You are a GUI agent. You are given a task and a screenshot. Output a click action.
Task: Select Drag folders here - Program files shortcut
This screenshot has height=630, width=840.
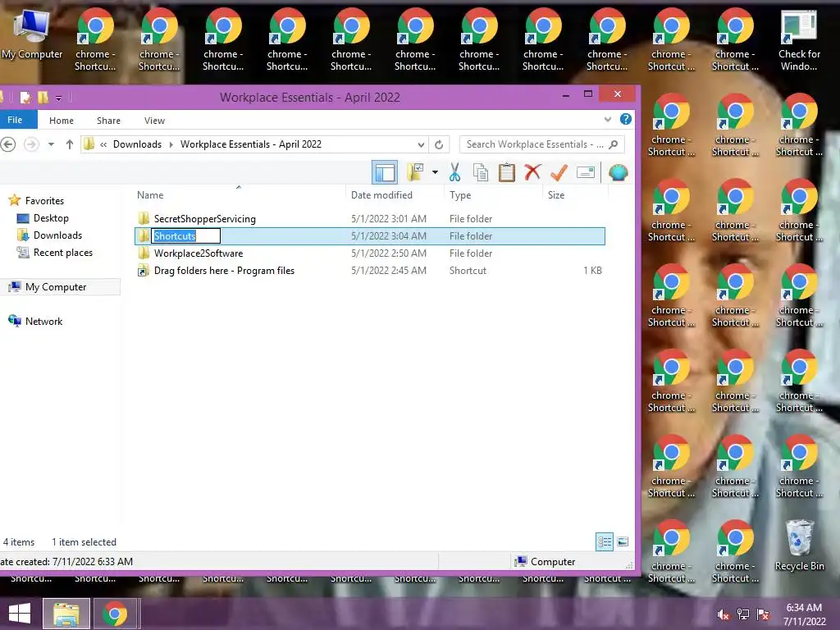[224, 271]
